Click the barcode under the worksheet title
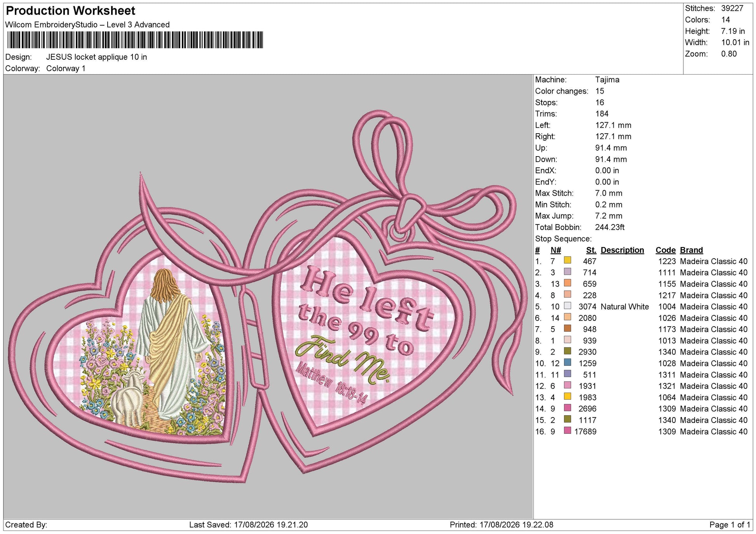756x534 pixels. [x=135, y=40]
